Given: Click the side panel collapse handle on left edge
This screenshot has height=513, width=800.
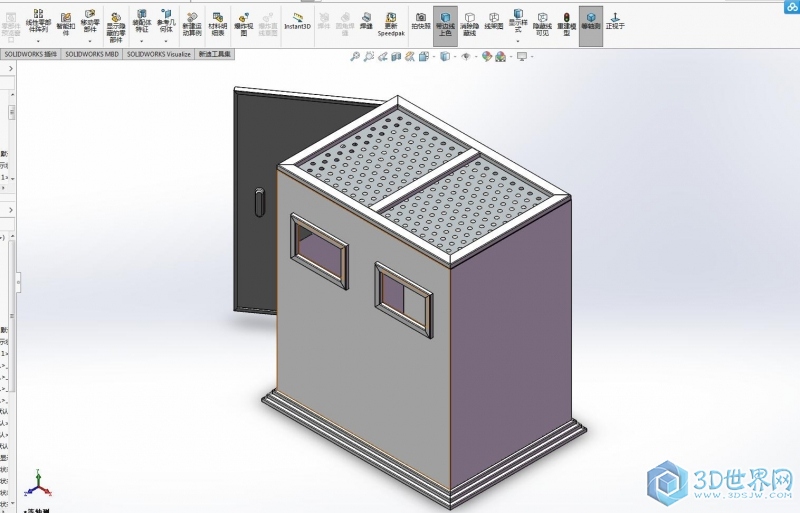Looking at the screenshot, I should coord(18,282).
